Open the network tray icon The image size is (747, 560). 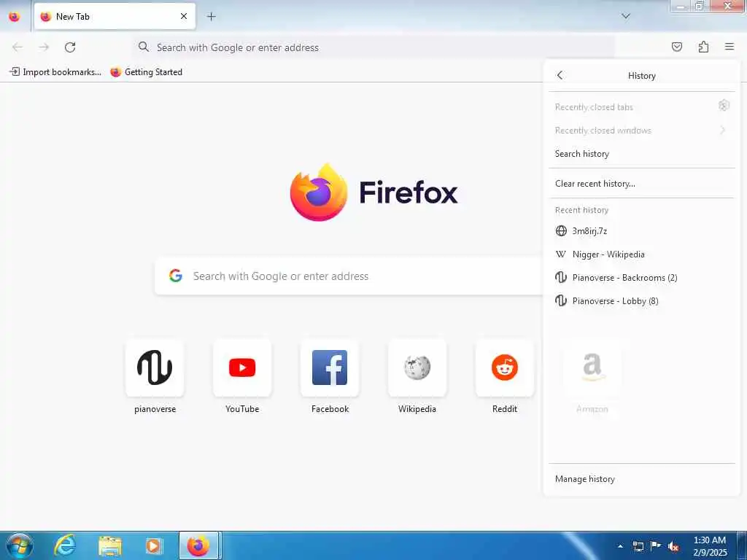[x=638, y=546]
